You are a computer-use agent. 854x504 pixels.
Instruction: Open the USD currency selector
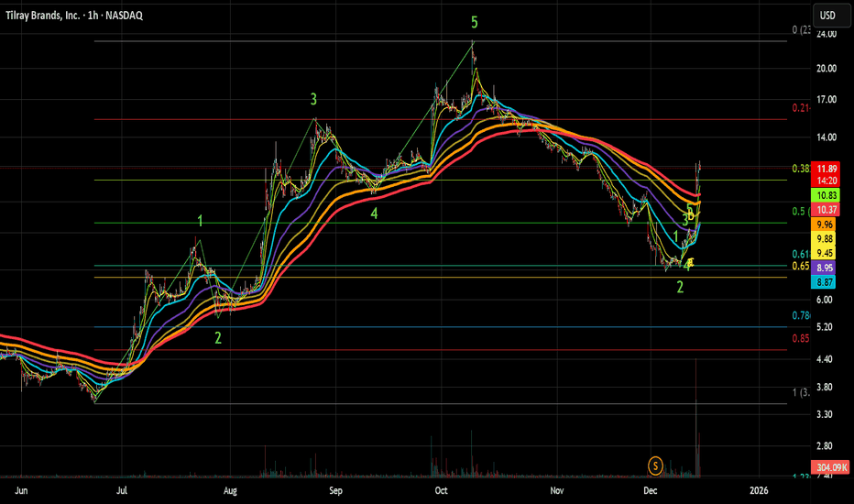(827, 16)
